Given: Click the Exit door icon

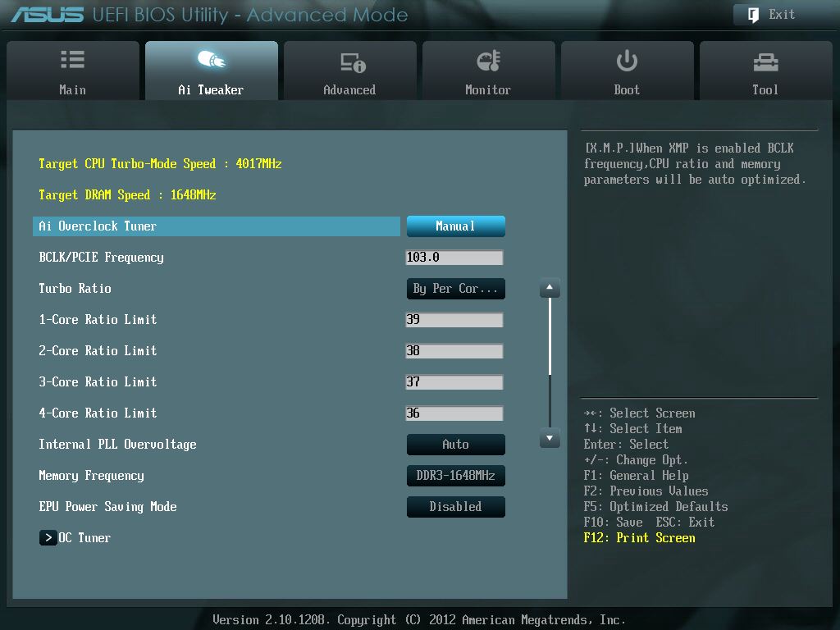Looking at the screenshot, I should [x=753, y=15].
